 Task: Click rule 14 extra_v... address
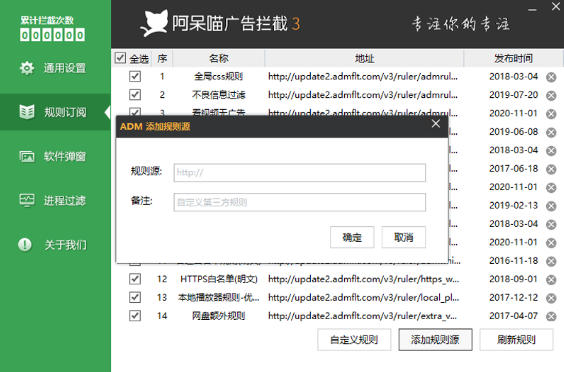click(363, 316)
